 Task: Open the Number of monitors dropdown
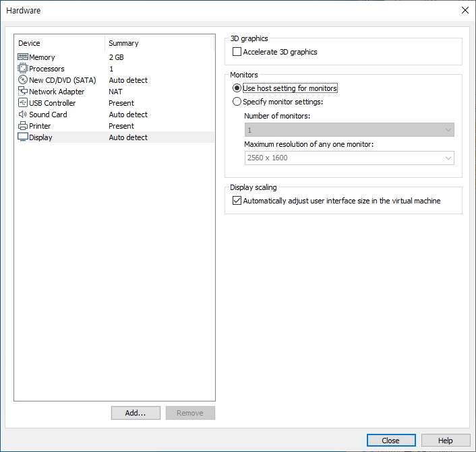tap(349, 130)
